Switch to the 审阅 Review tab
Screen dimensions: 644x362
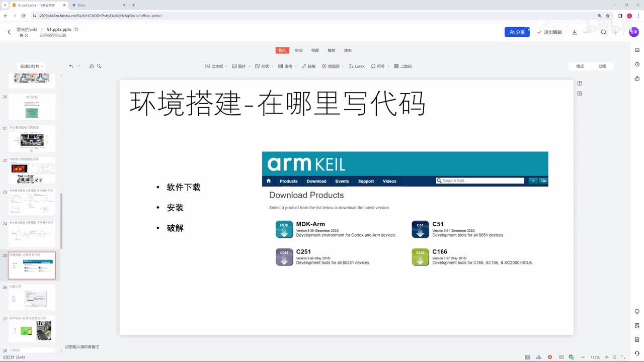pos(299,50)
